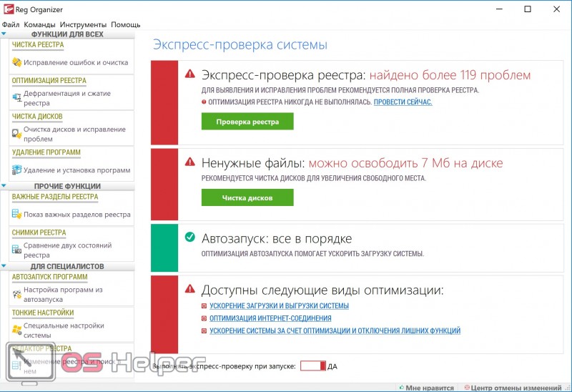
Task: Click warning triangle beside Доступны следующие виды оптимизации
Action: pyautogui.click(x=190, y=289)
